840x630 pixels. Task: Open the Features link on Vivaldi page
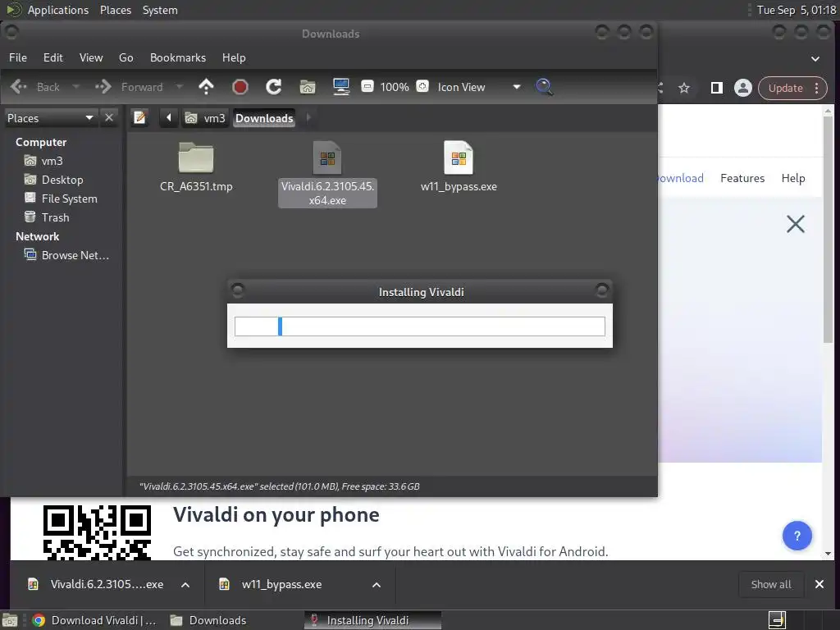[x=742, y=178]
